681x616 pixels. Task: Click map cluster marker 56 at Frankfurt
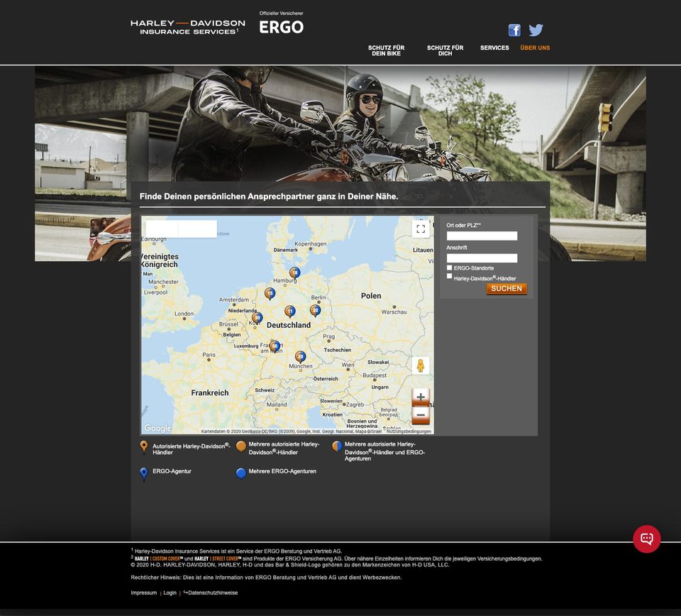[275, 346]
